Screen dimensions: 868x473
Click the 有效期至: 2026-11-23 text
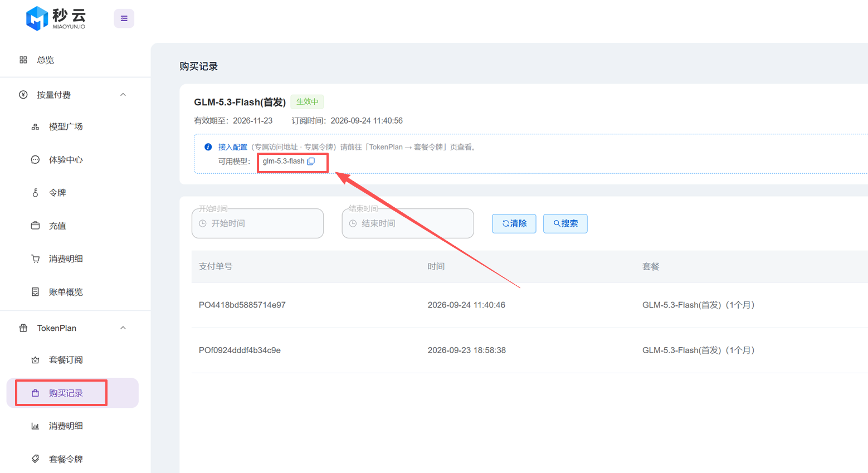tap(233, 121)
